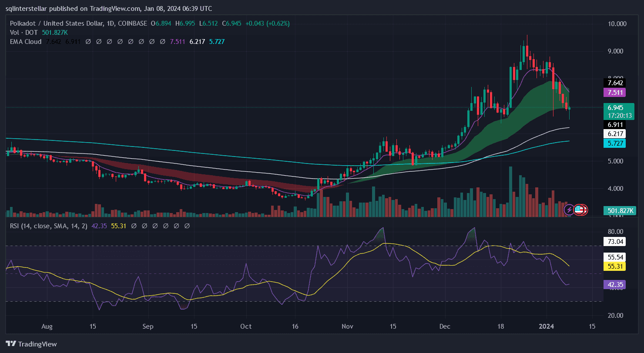Click the US flag economic event icon
The height and width of the screenshot is (353, 644).
(579, 210)
